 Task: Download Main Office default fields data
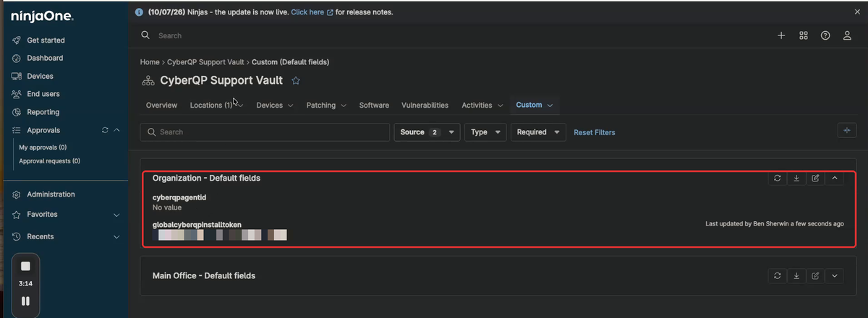click(796, 275)
